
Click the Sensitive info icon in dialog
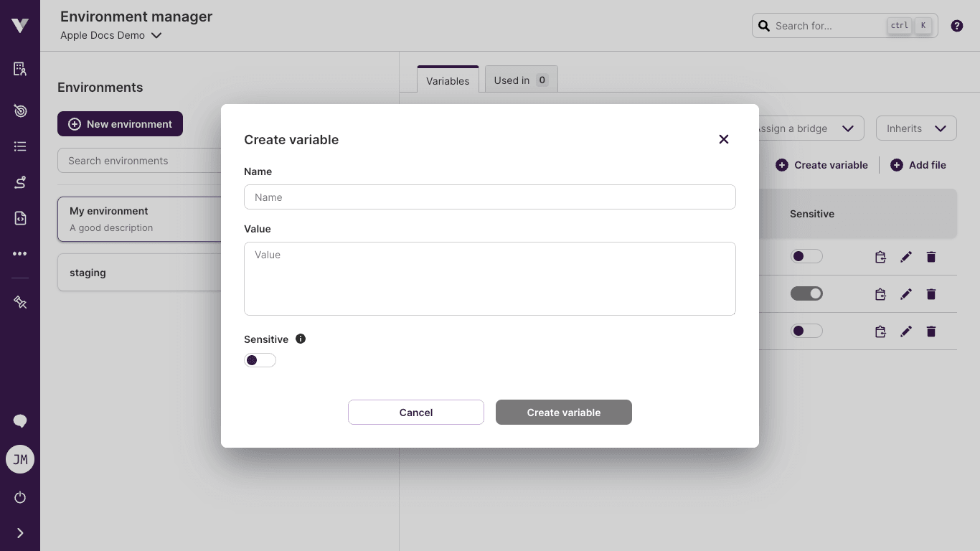tap(301, 339)
